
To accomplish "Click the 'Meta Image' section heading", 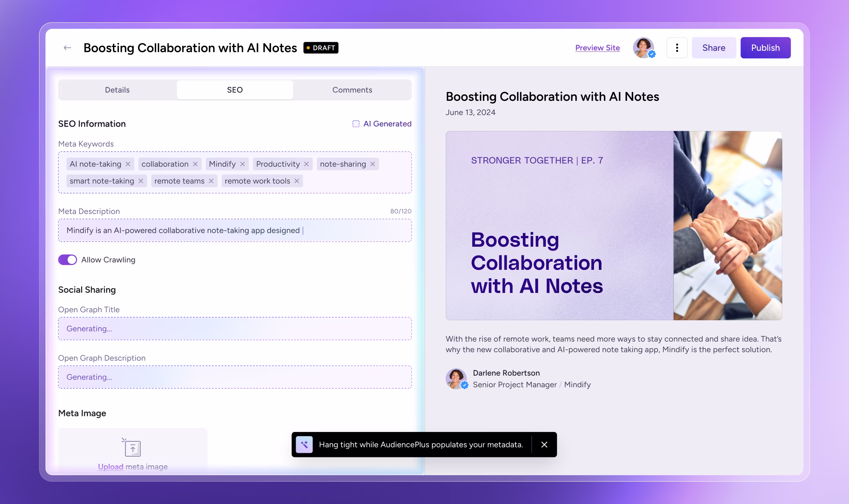I will tap(82, 413).
